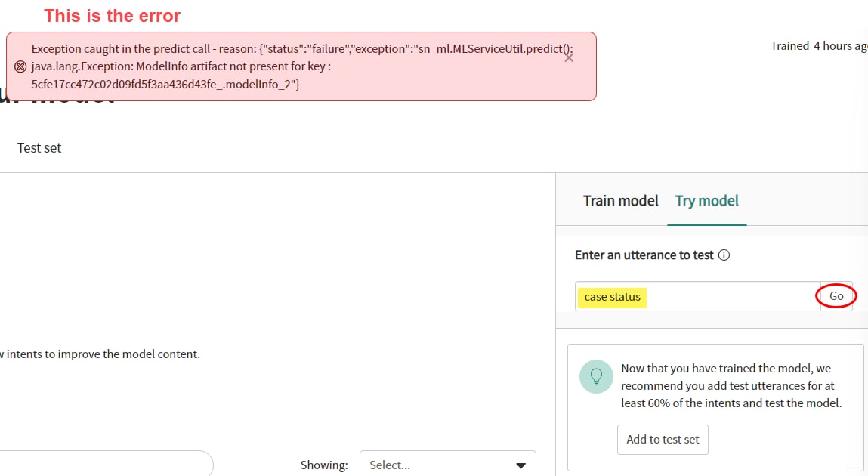Click the highlighted 'case status' text

(612, 297)
